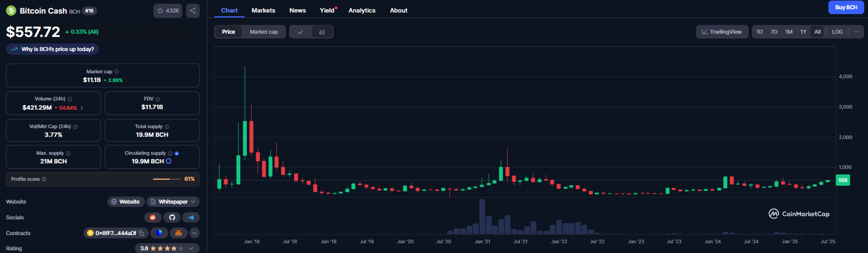Screen dimensions: 868x253
Task: Open the Website link button
Action: (126, 201)
